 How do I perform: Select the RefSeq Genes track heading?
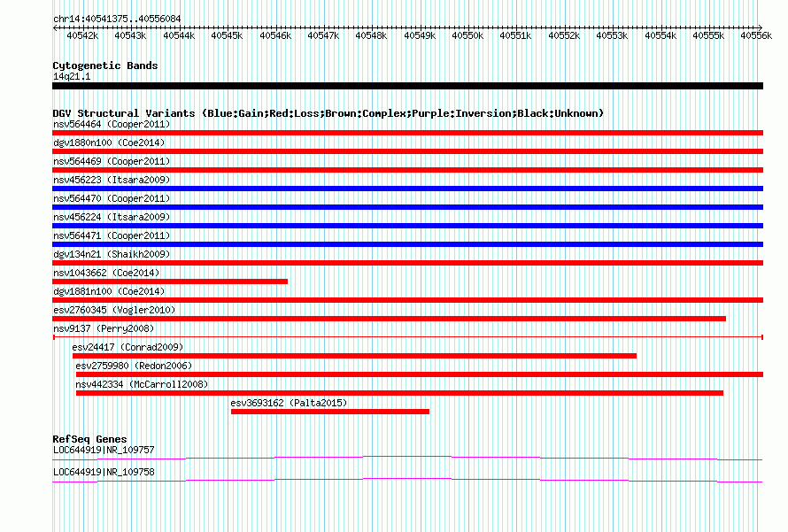pyautogui.click(x=90, y=439)
